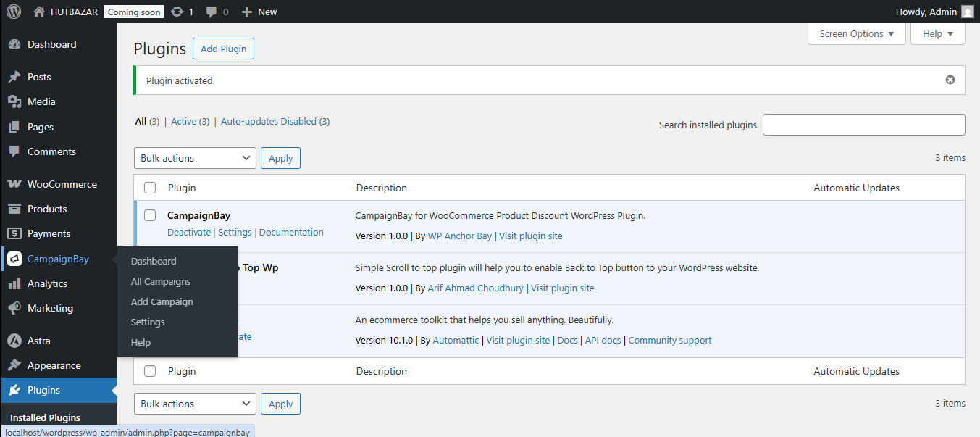Check the CampaignBay plugin row checkbox

[150, 215]
